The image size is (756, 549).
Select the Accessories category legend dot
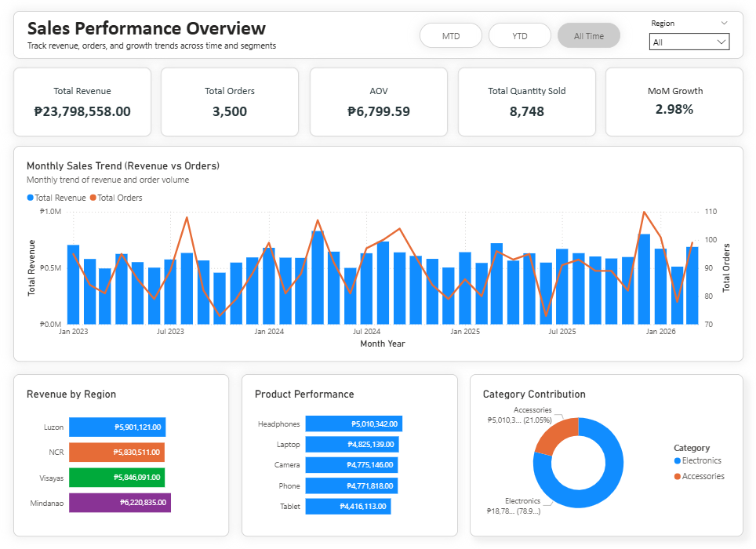coord(678,477)
